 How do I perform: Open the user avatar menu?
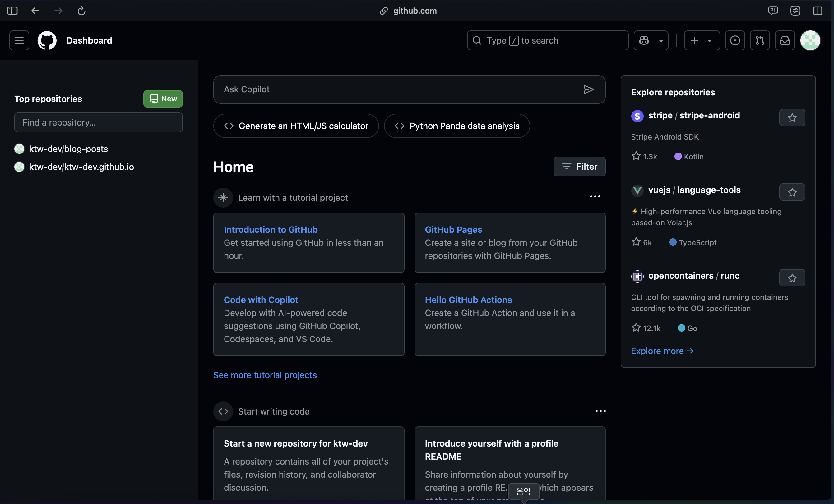(810, 41)
